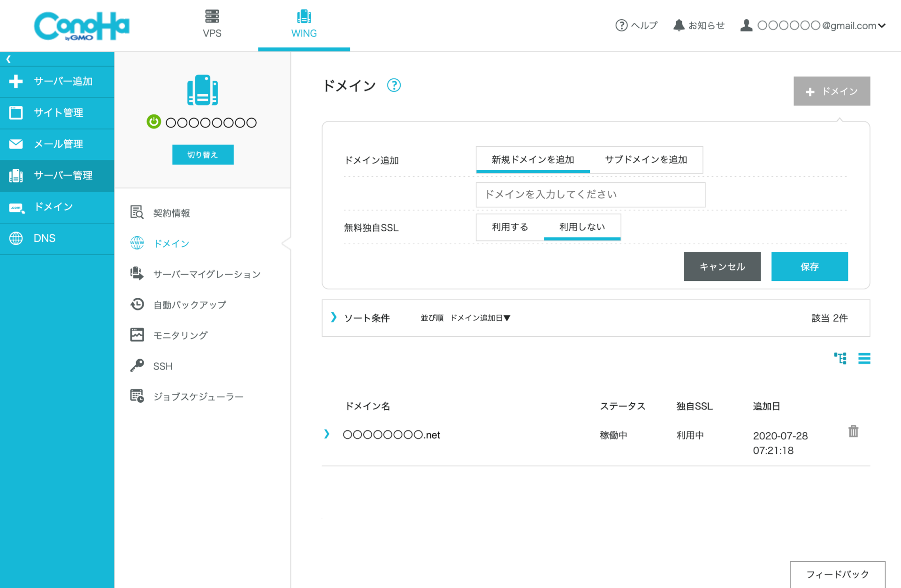Open モニタリング chart page
The image size is (901, 588).
(x=180, y=335)
